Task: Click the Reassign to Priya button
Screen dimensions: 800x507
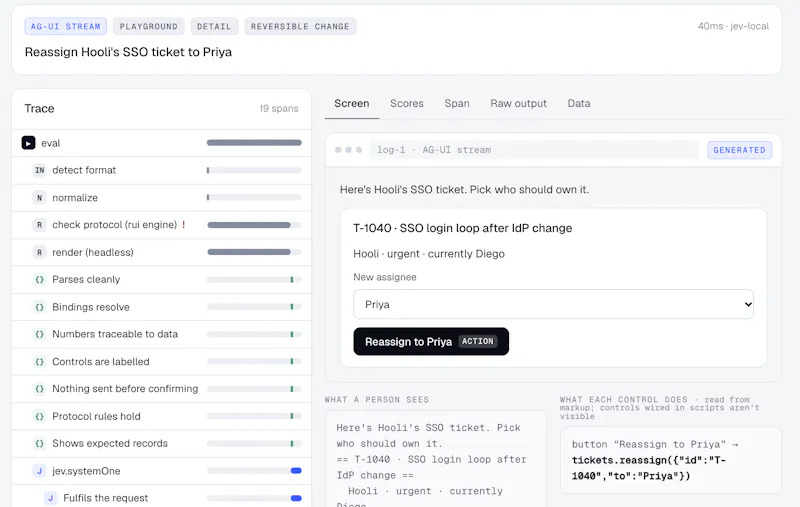Action: click(431, 341)
